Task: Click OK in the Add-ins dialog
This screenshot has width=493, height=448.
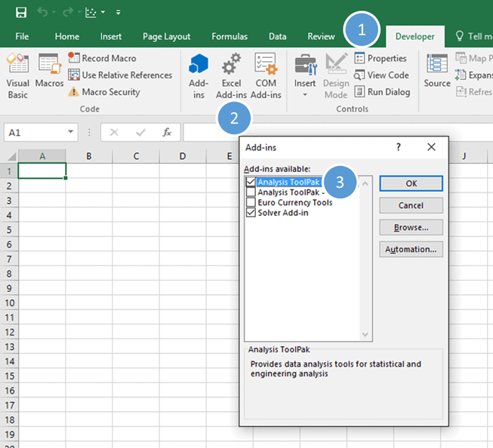Action: 411,183
